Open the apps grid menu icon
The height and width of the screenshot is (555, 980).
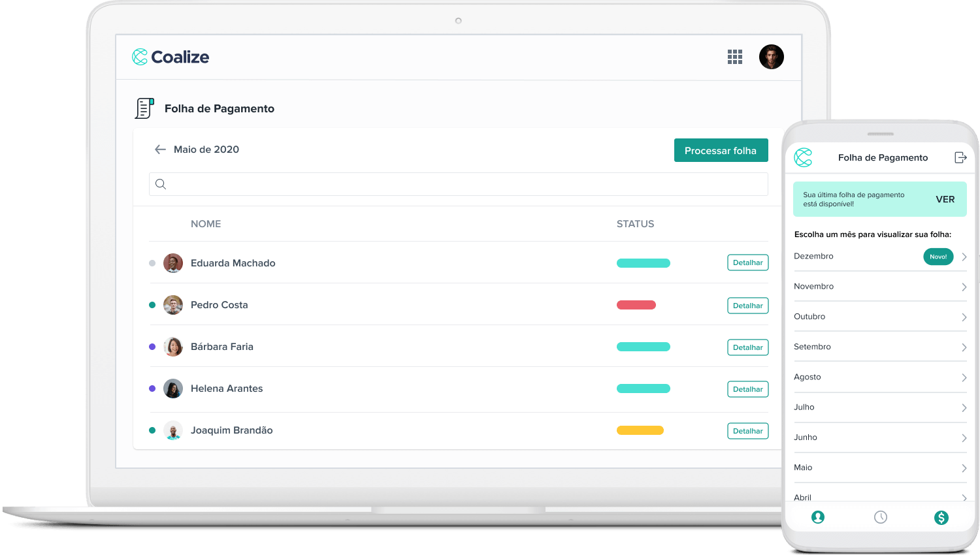pos(735,57)
